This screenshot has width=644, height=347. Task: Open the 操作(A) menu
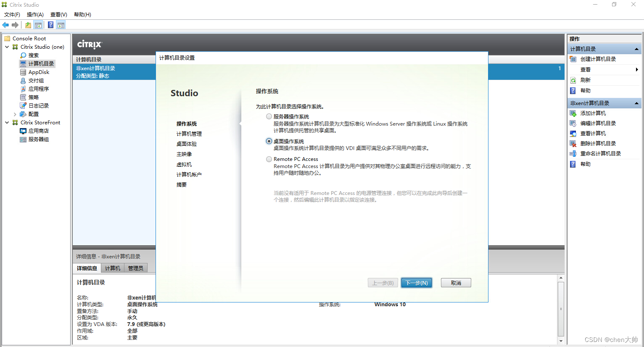point(35,15)
